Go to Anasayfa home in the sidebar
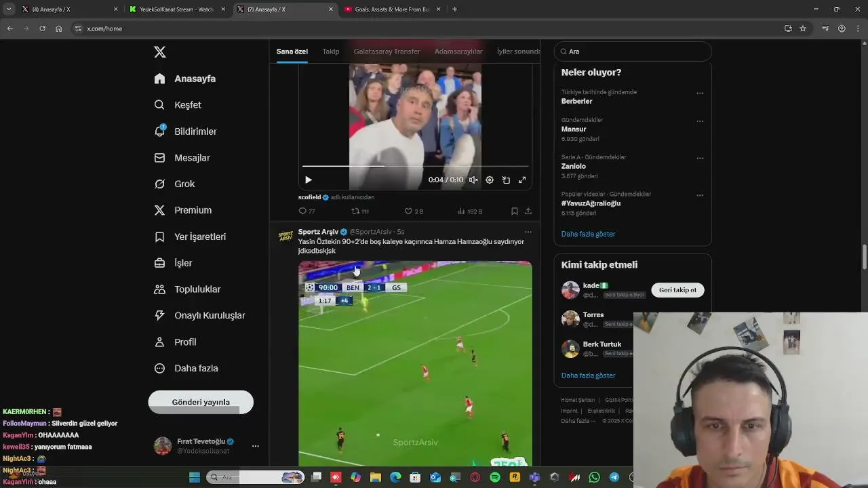This screenshot has height=488, width=868. coord(185,79)
